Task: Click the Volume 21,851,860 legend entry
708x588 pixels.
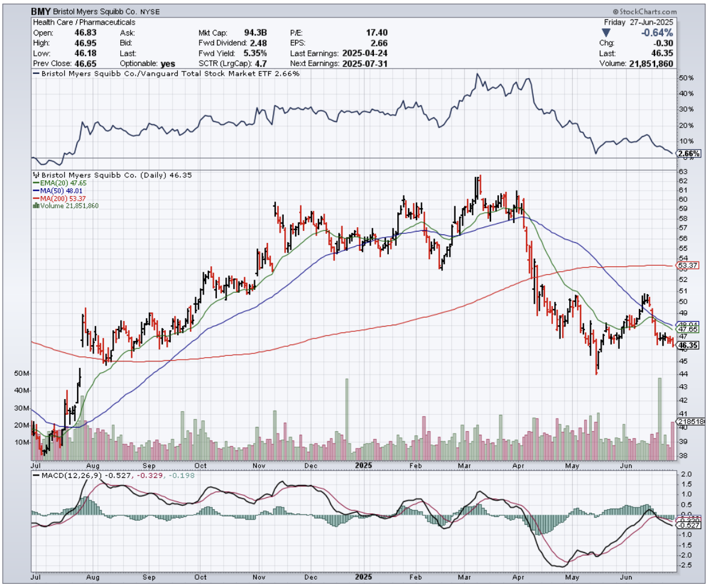Action: pyautogui.click(x=66, y=206)
